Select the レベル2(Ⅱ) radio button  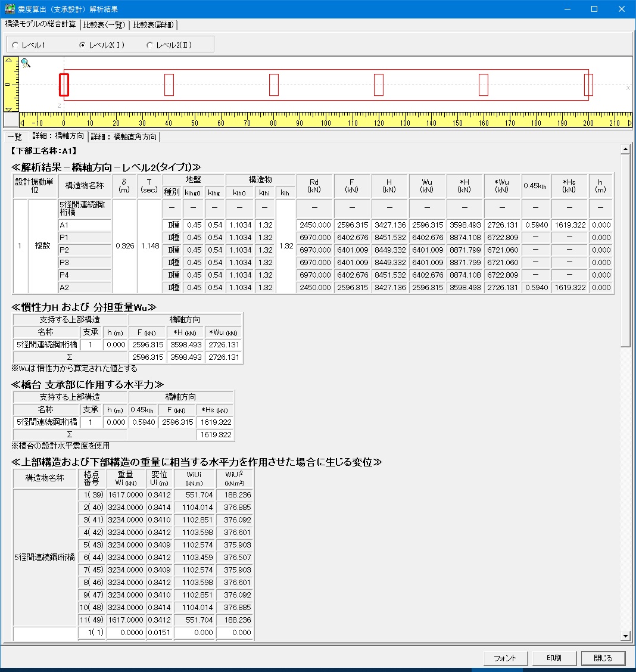click(149, 45)
